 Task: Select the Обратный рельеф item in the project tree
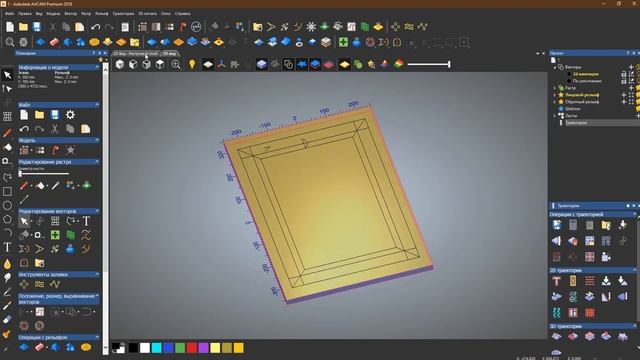[582, 102]
